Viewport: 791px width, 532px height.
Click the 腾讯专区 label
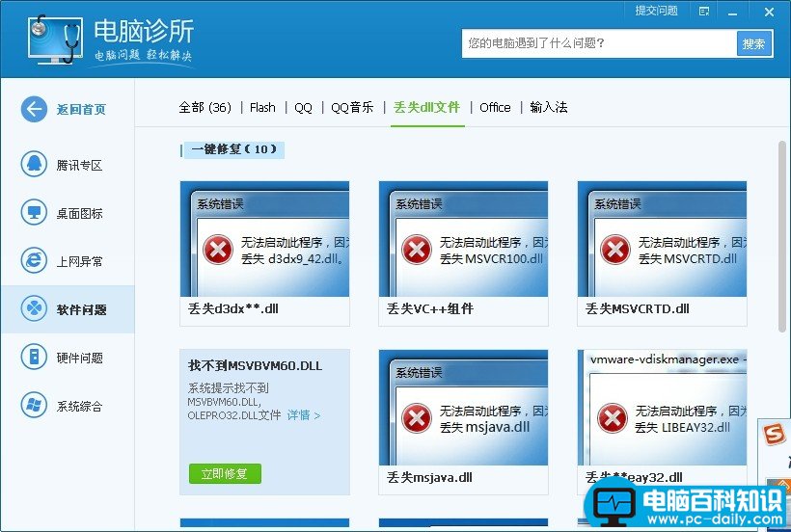pyautogui.click(x=80, y=165)
